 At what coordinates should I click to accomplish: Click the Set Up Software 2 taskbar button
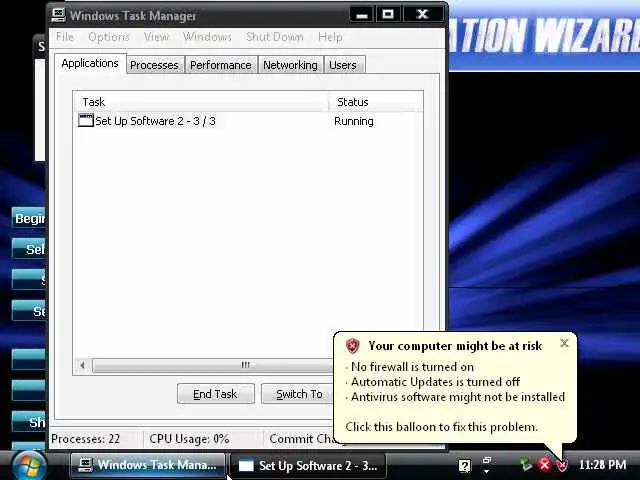(308, 465)
